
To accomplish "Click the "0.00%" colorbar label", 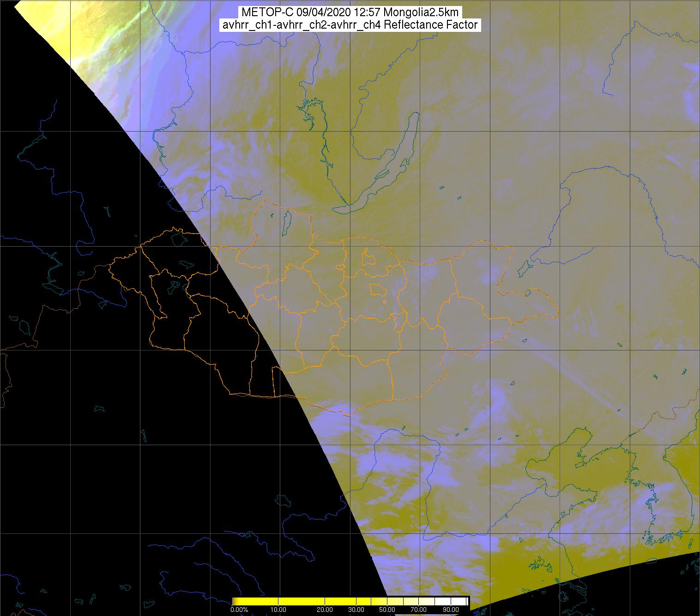I will (240, 610).
